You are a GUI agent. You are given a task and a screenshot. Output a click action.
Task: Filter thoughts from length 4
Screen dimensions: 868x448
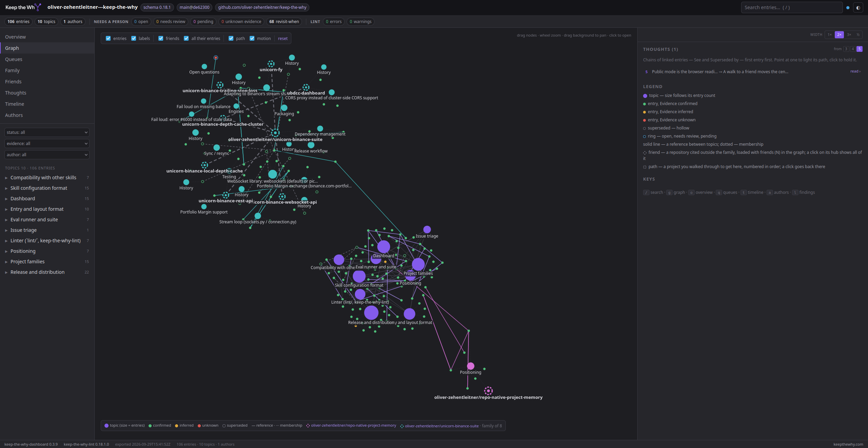(852, 49)
